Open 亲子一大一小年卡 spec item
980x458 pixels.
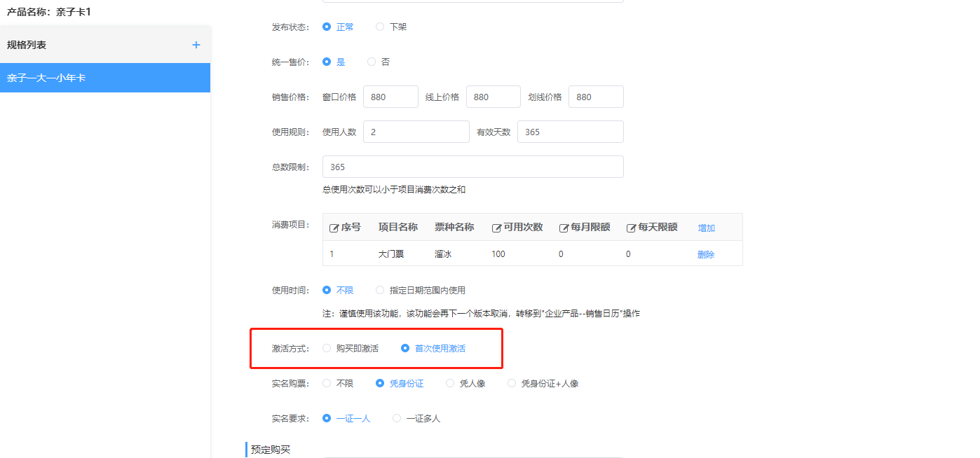[105, 78]
